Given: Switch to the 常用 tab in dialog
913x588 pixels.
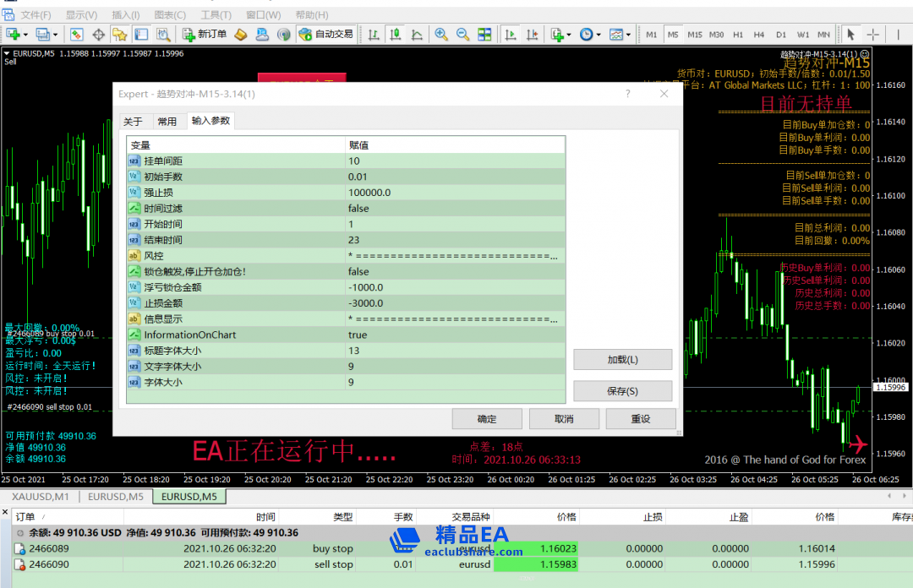Looking at the screenshot, I should pos(167,122).
